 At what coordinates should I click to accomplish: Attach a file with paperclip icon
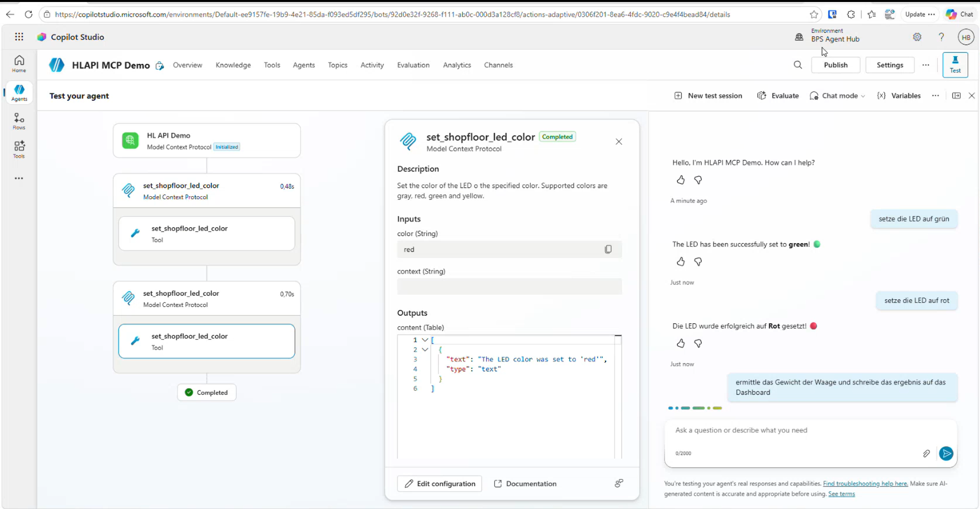[x=926, y=453]
